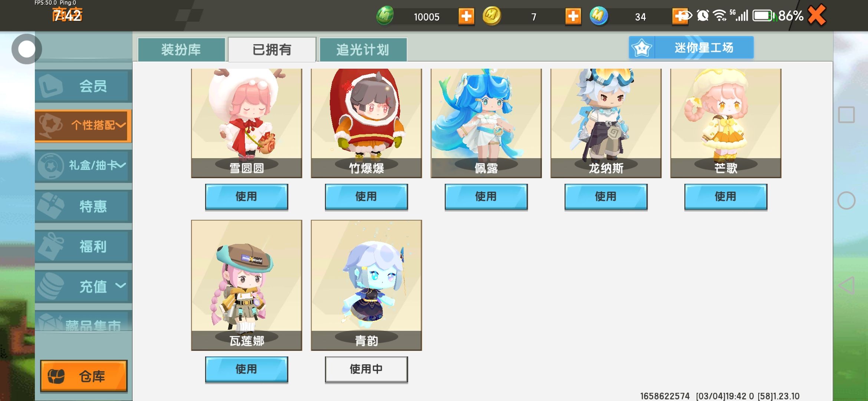Switch to the 装扮库 tab
The image size is (868, 401).
click(181, 49)
